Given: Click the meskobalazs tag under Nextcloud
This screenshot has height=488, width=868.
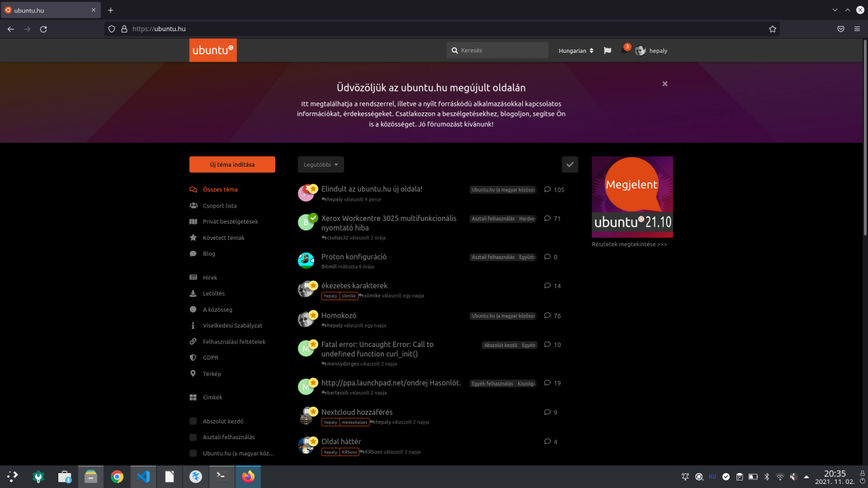Looking at the screenshot, I should coord(355,422).
